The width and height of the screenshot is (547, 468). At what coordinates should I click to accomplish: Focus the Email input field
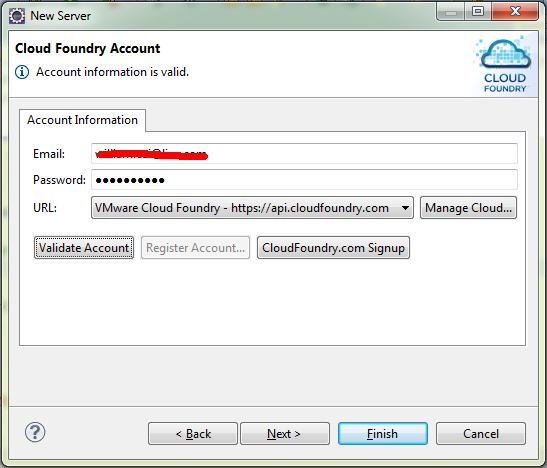[304, 153]
